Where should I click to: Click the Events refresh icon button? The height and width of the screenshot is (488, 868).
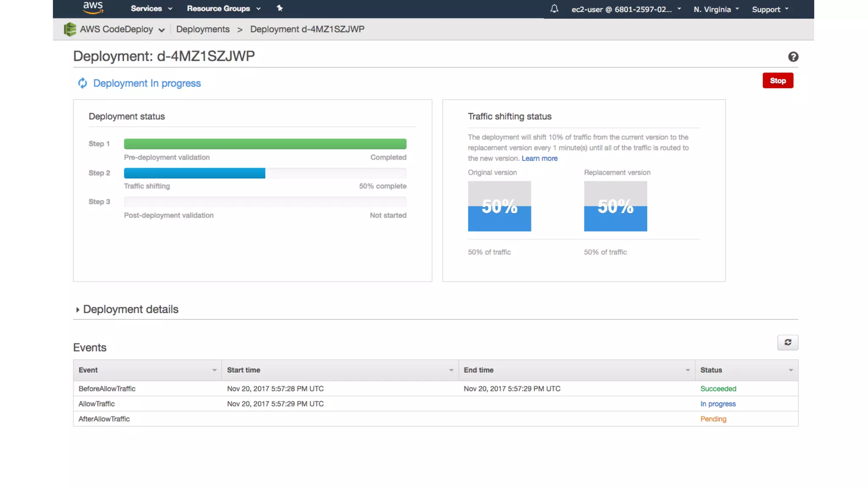click(787, 342)
